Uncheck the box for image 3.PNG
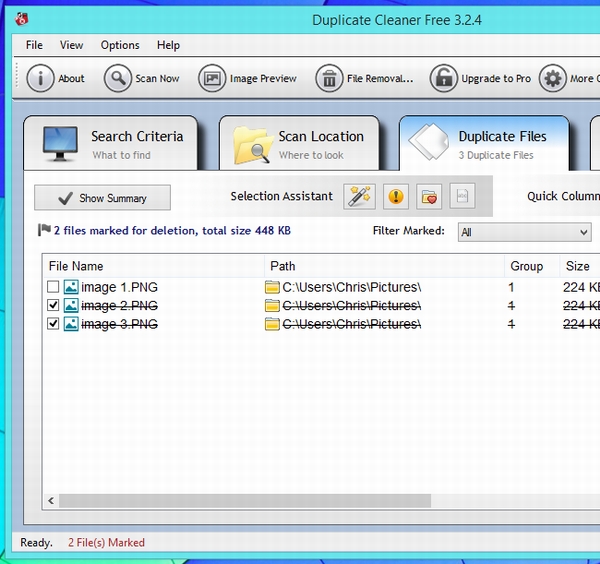600x564 pixels. point(53,323)
